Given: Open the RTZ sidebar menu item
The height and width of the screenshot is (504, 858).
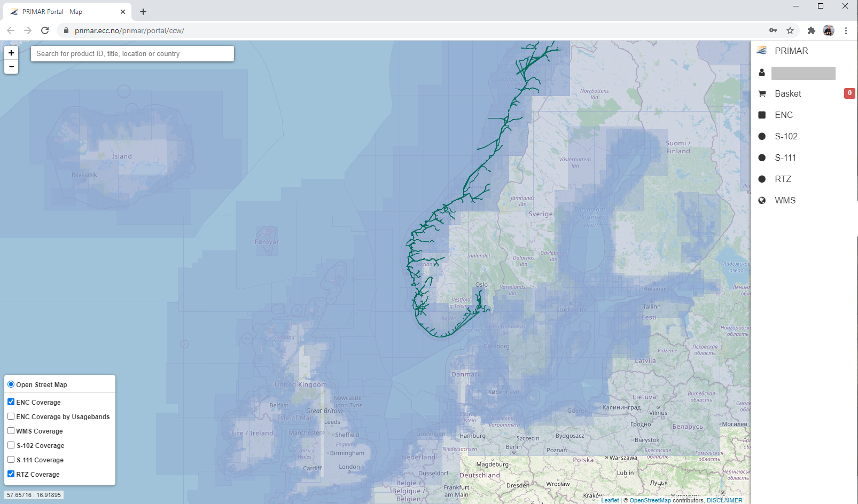Looking at the screenshot, I should tap(783, 179).
